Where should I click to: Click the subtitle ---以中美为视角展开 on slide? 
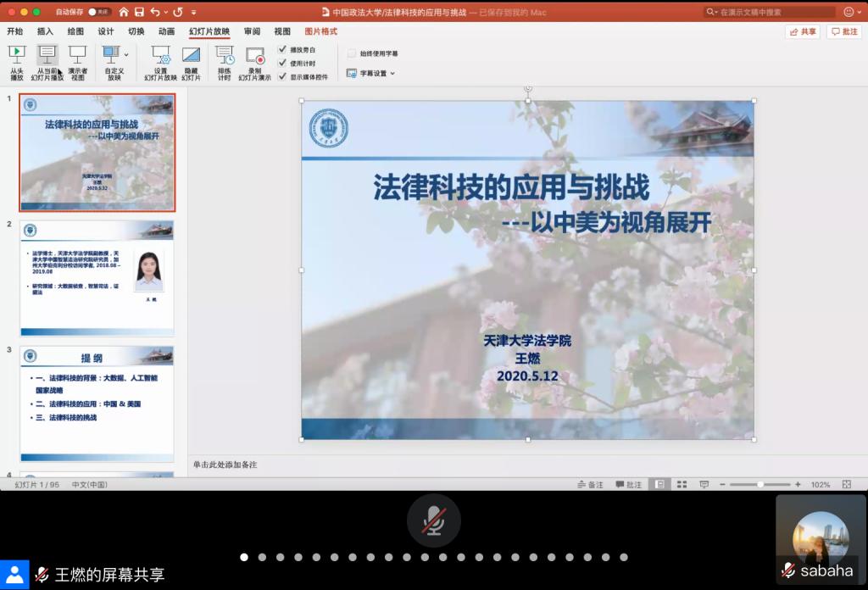click(606, 222)
